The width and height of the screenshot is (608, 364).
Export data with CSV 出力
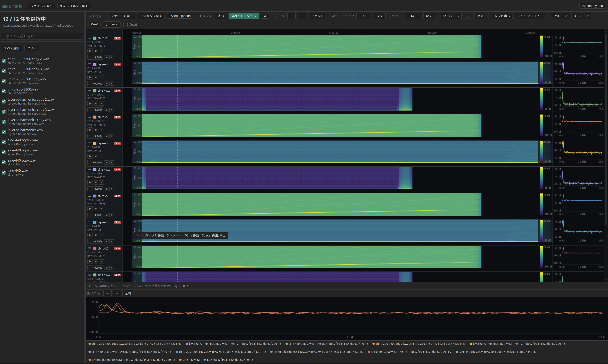(582, 16)
